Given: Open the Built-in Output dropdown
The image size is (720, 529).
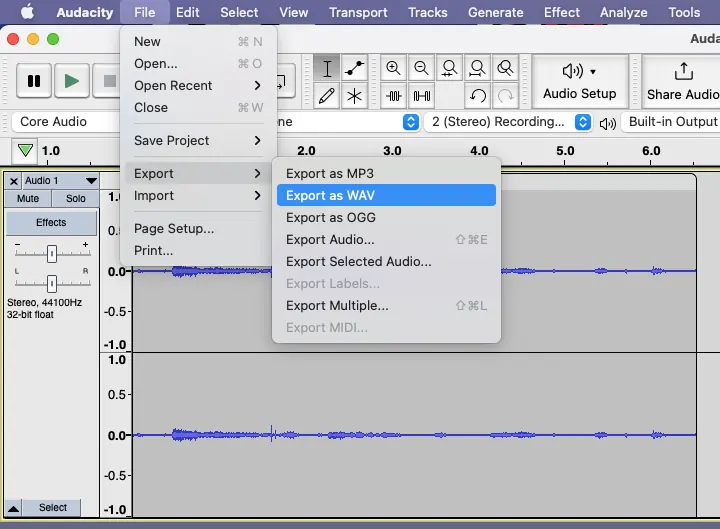Looking at the screenshot, I should coord(671,122).
